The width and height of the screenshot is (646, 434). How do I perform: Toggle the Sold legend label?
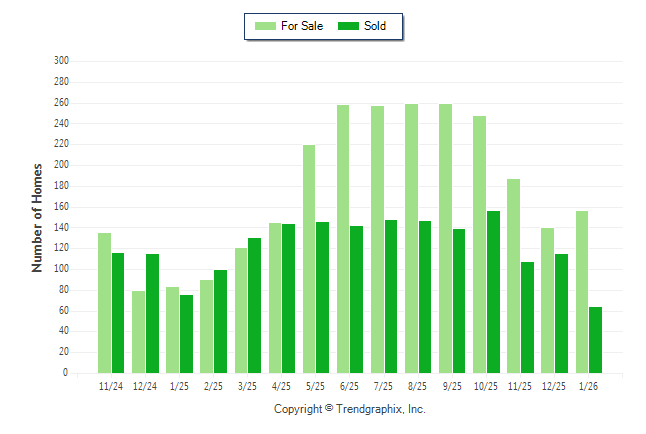tap(375, 26)
